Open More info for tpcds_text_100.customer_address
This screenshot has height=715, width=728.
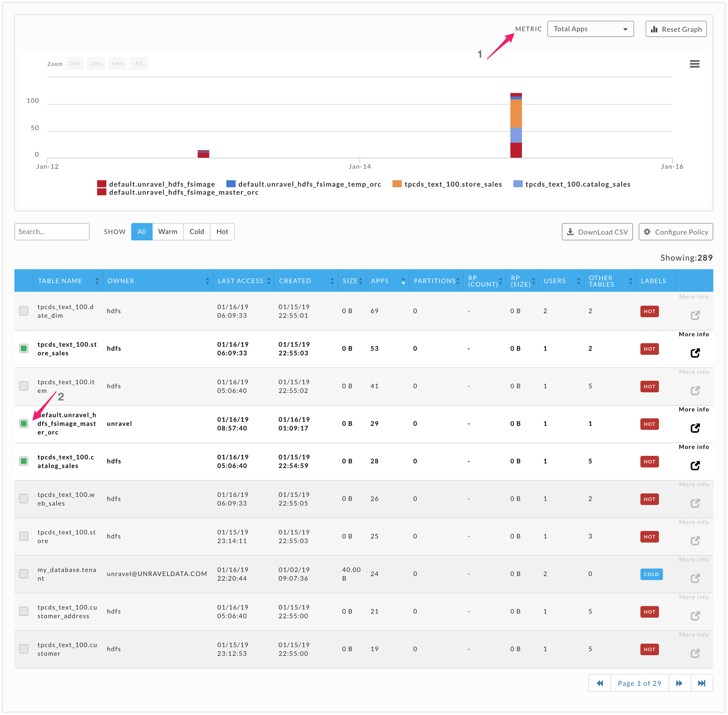pyautogui.click(x=695, y=616)
